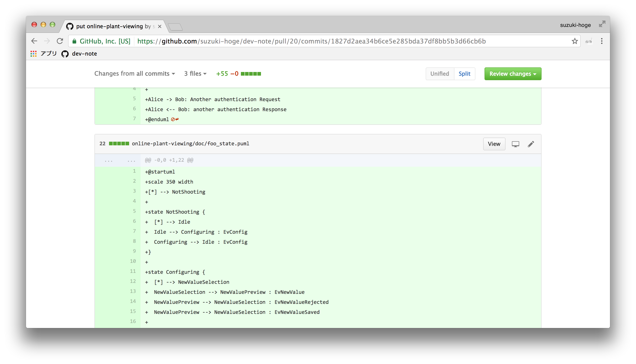Open the rich diff display view

[x=515, y=144]
